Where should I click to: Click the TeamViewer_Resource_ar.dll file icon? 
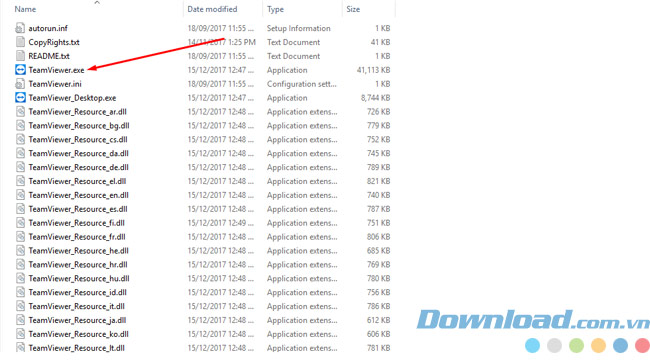point(20,112)
